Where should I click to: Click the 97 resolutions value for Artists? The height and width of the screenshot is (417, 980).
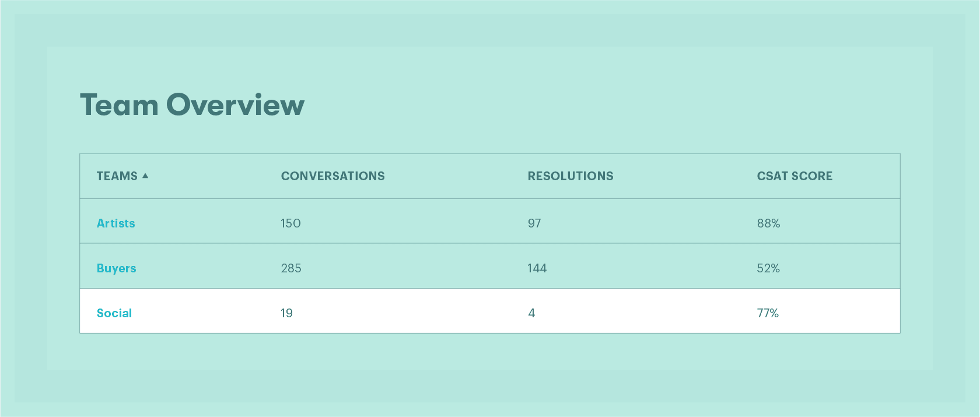[534, 223]
